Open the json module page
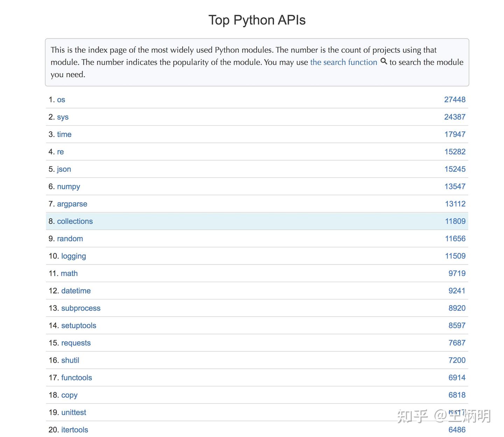The width and height of the screenshot is (504, 437). (x=64, y=169)
